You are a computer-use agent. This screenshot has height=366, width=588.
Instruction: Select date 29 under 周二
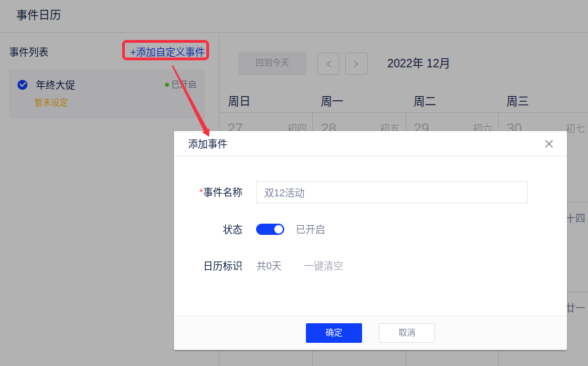click(421, 128)
